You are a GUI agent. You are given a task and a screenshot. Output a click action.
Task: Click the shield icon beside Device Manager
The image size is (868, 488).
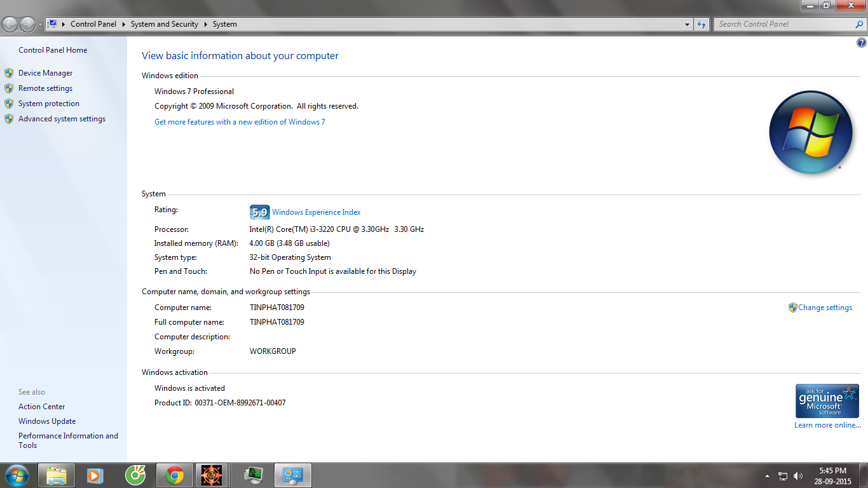[x=9, y=73]
